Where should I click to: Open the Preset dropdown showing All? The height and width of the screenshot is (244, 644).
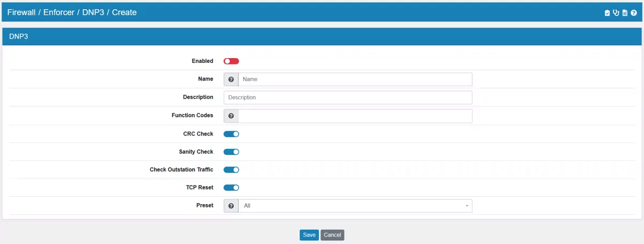(x=354, y=206)
